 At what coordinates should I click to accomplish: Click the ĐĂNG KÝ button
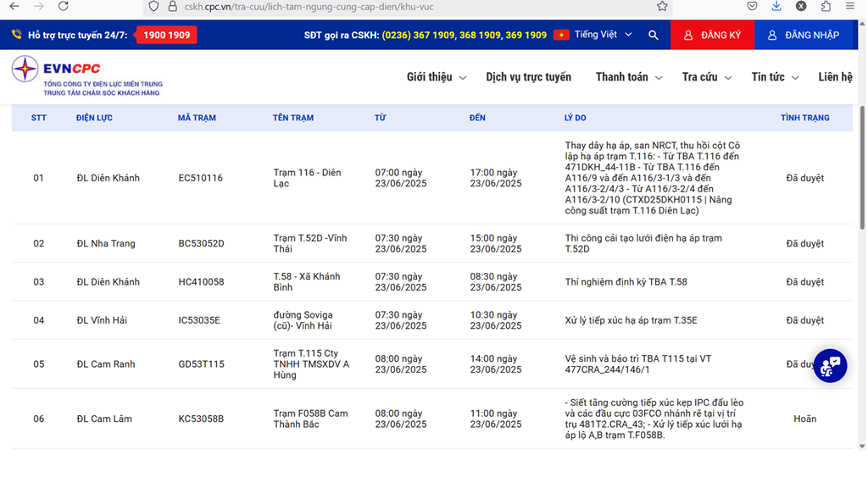712,35
